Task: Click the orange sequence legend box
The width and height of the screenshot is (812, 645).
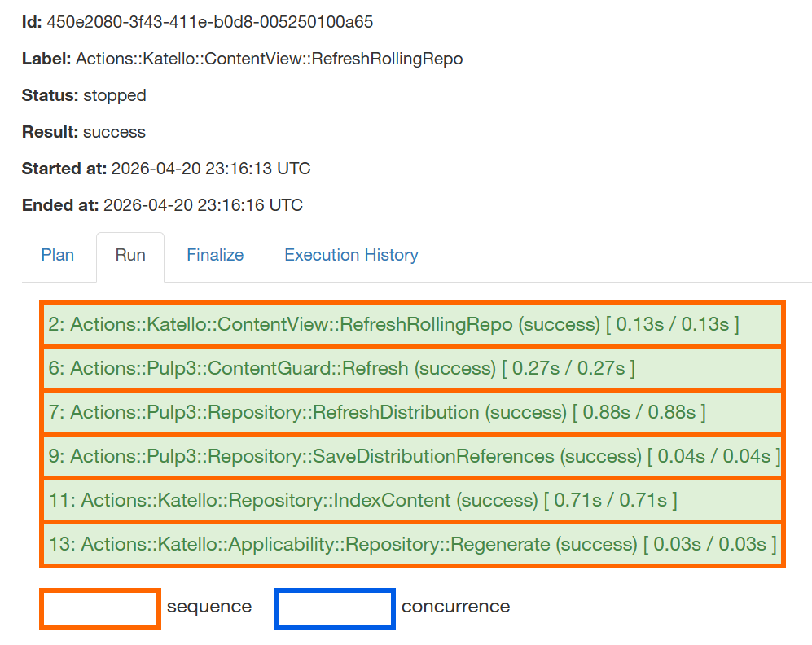Action: click(99, 609)
